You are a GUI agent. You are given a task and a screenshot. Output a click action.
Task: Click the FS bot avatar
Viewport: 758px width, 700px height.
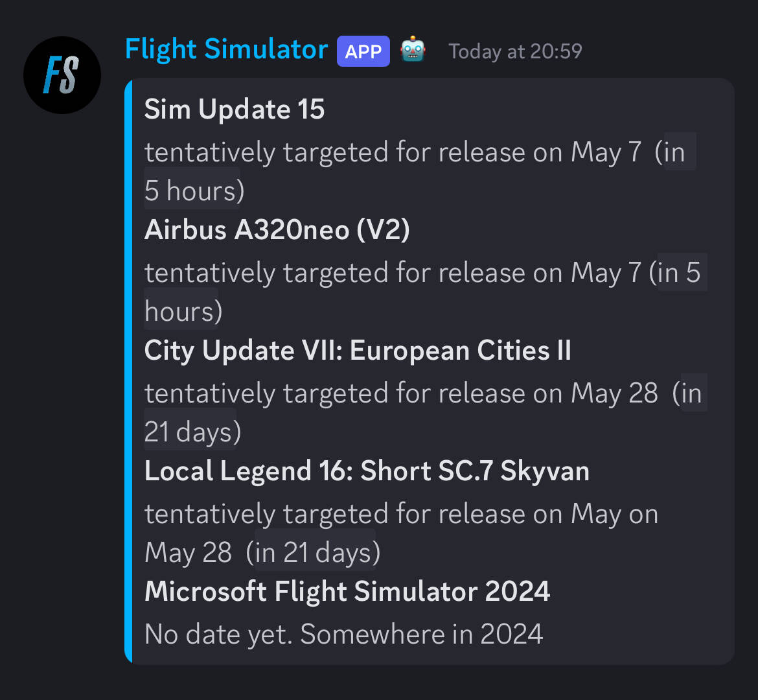point(62,75)
